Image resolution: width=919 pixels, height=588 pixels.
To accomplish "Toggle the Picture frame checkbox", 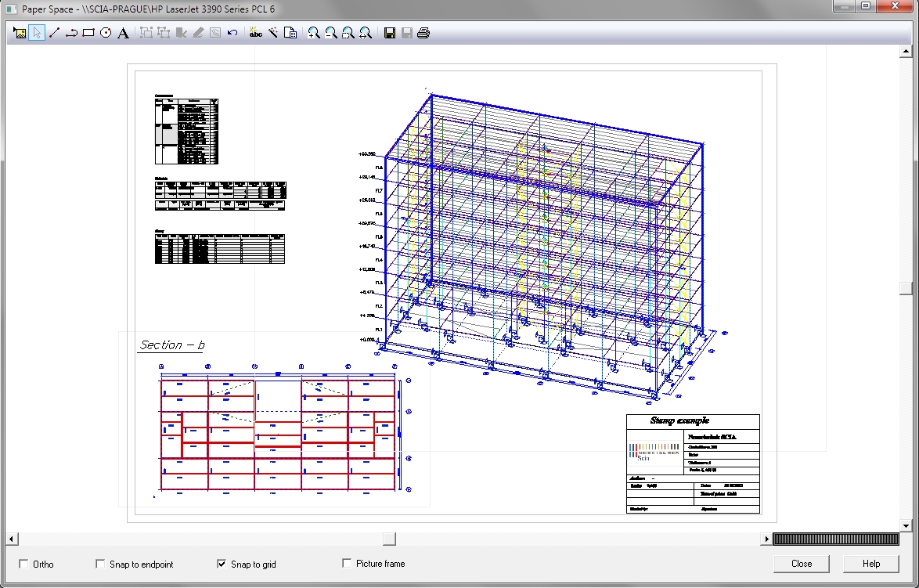I will point(347,564).
